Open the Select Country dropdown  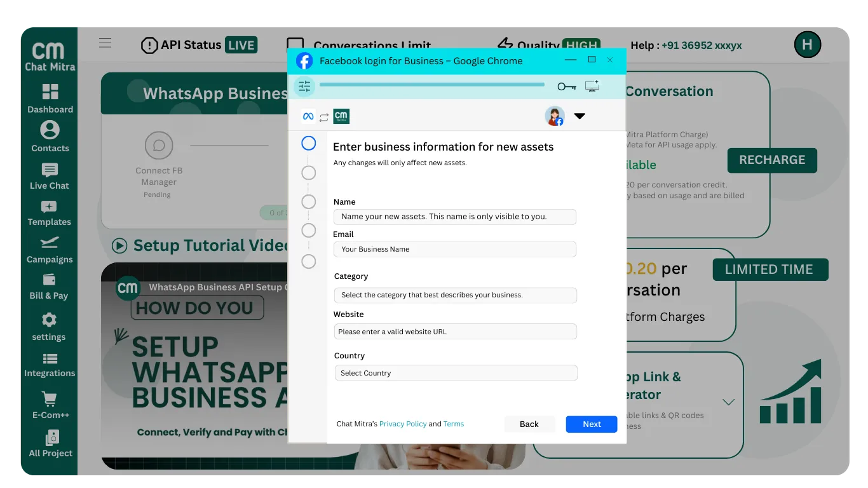(x=455, y=372)
